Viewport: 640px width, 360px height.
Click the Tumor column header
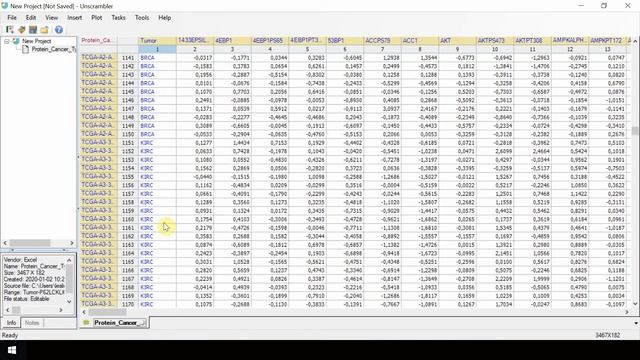(157, 40)
